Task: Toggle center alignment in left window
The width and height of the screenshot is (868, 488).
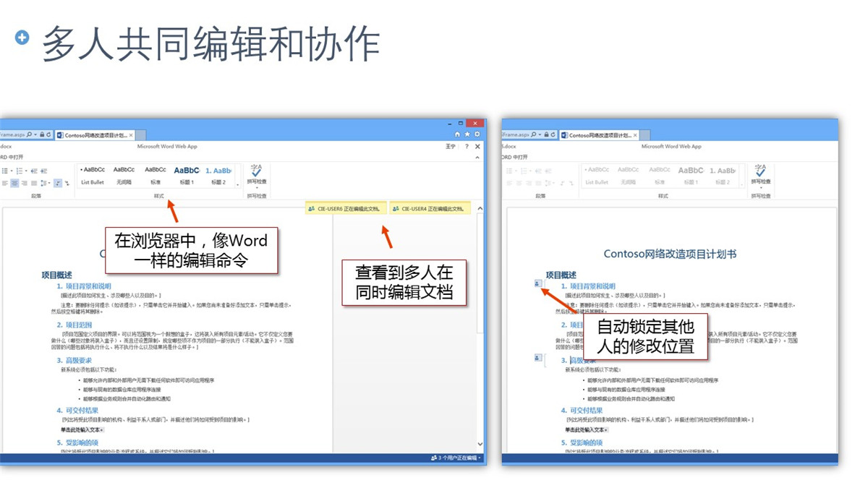Action: click(x=14, y=183)
